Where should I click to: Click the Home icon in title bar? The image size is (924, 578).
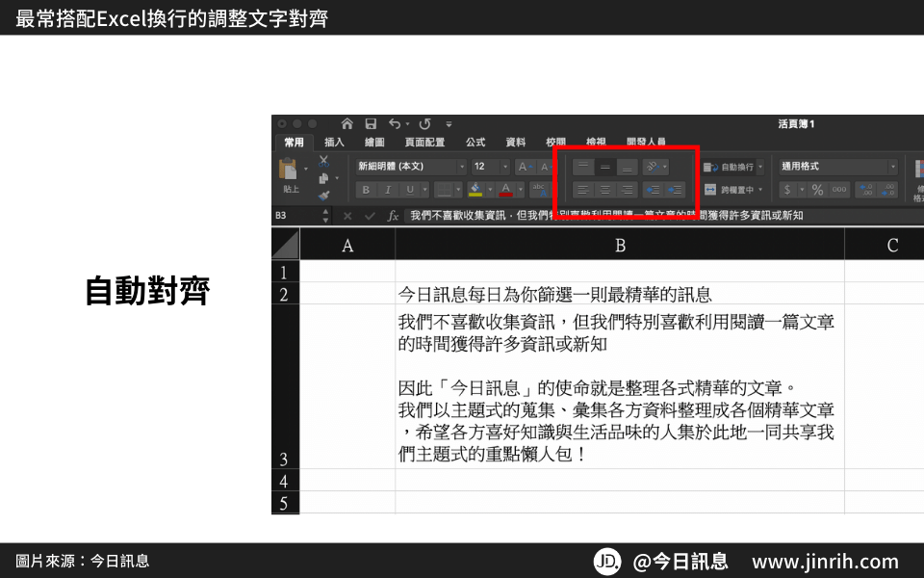point(347,124)
